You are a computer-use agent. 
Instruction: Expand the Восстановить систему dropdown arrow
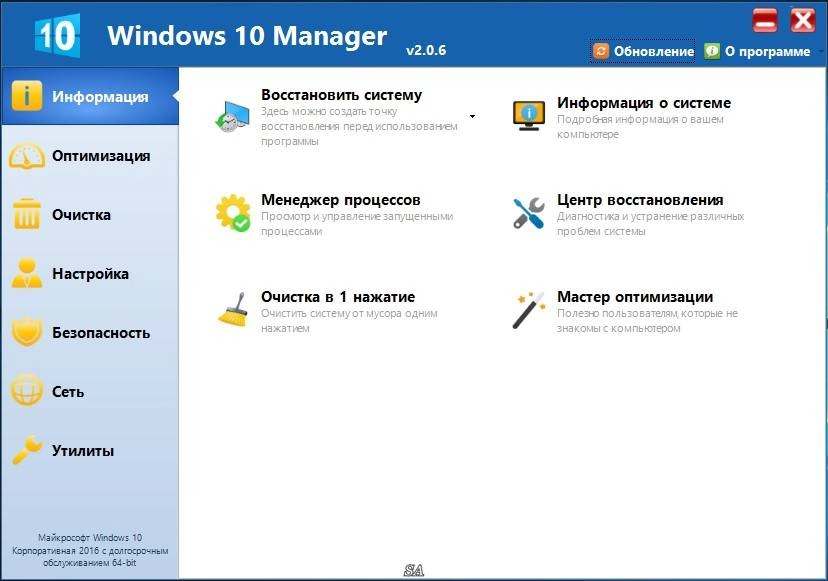click(472, 116)
